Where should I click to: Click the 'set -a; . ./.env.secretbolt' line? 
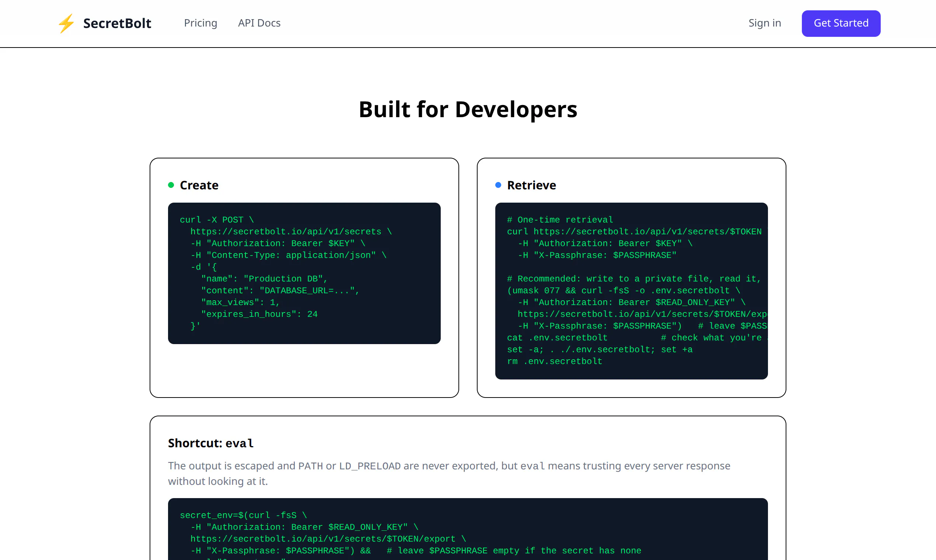(600, 349)
